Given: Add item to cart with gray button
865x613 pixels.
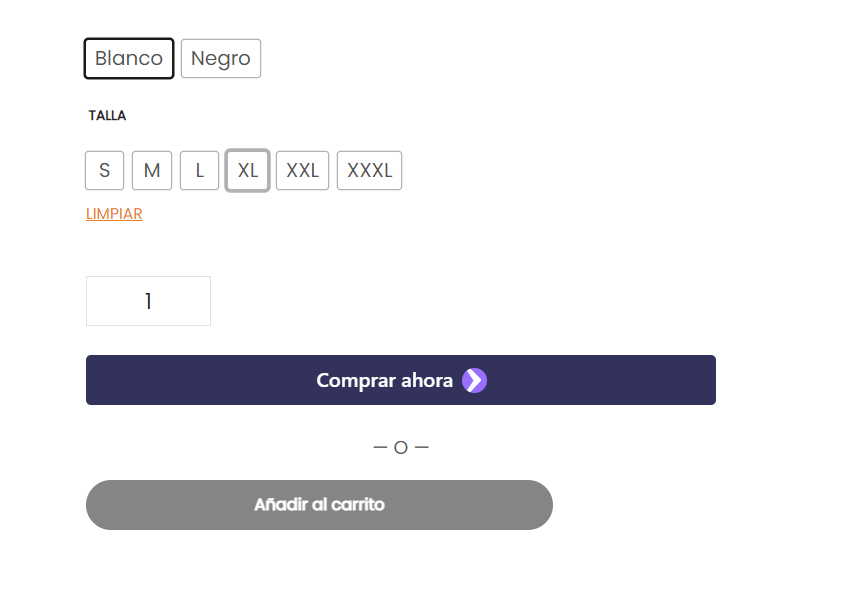Looking at the screenshot, I should tap(319, 505).
